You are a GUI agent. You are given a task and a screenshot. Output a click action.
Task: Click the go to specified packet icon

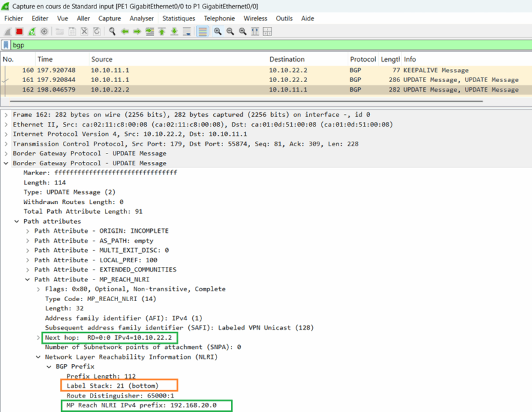150,31
